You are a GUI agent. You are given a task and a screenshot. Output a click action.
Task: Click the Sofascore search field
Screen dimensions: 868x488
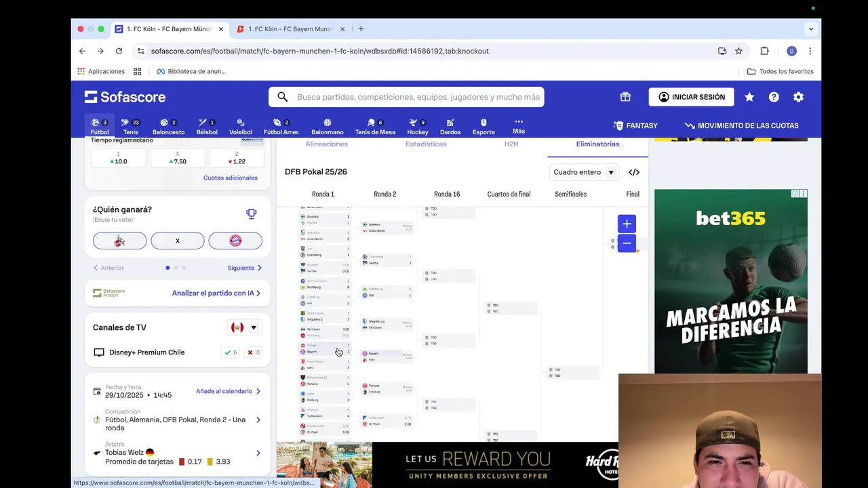406,97
